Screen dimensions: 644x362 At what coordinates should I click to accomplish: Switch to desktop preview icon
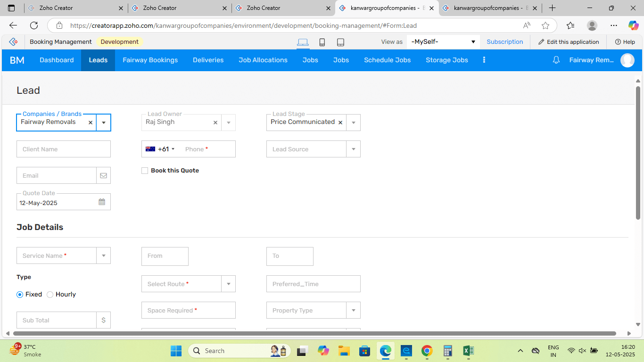click(303, 42)
